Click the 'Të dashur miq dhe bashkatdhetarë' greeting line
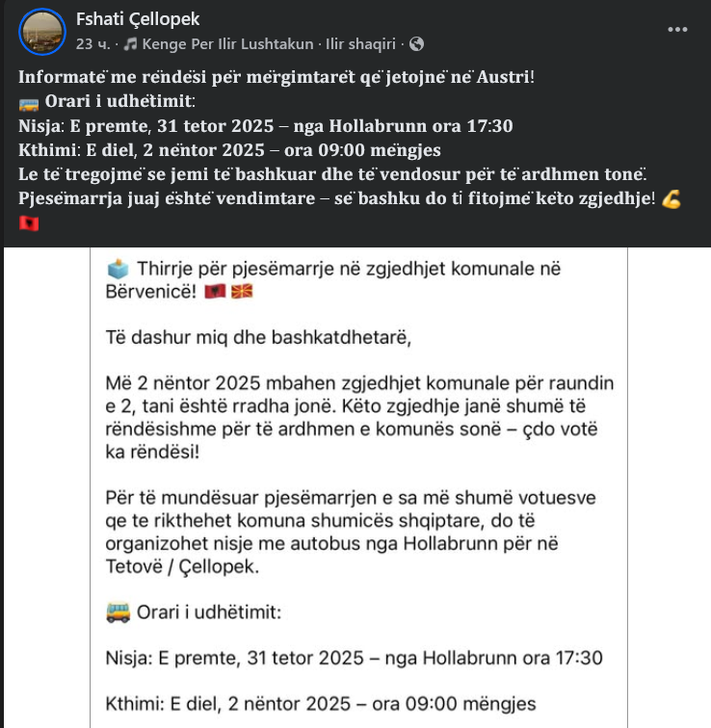 click(250, 337)
